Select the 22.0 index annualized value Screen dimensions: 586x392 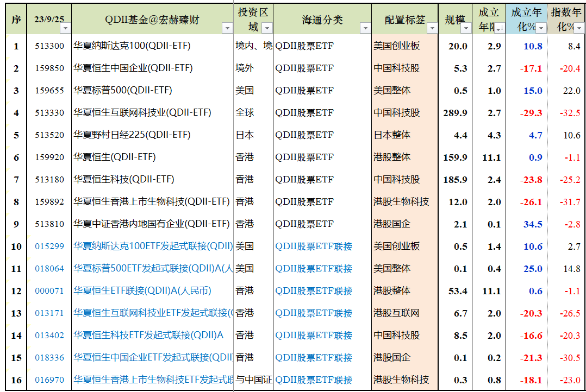point(572,91)
